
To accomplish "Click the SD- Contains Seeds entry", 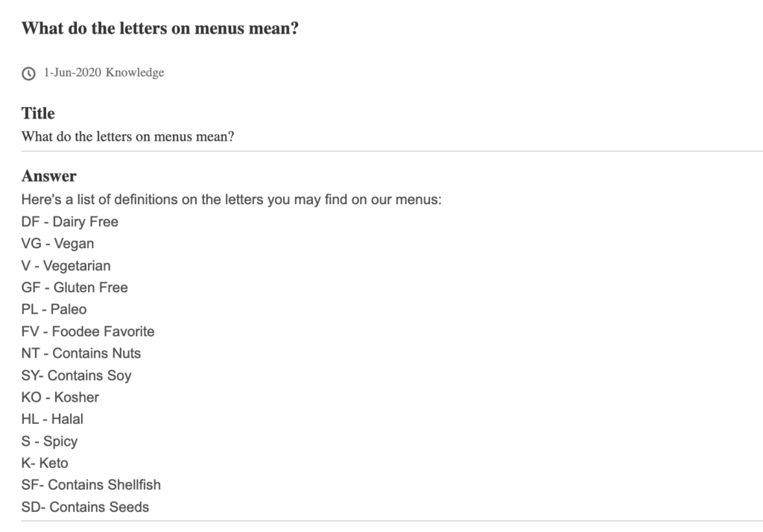I will point(85,507).
